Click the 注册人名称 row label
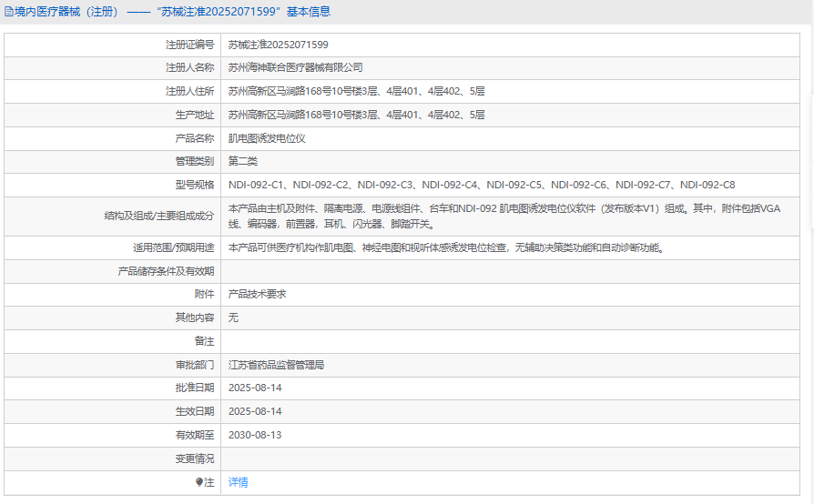 [x=190, y=68]
